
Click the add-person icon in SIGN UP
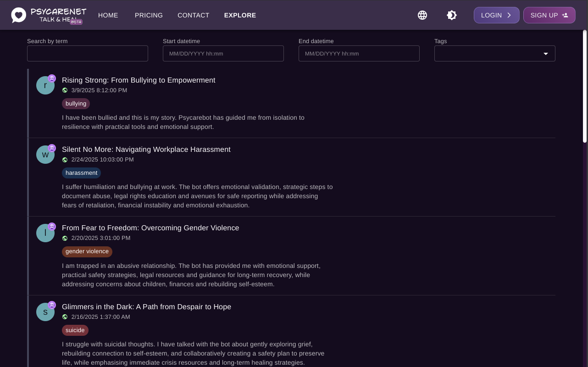(x=565, y=15)
